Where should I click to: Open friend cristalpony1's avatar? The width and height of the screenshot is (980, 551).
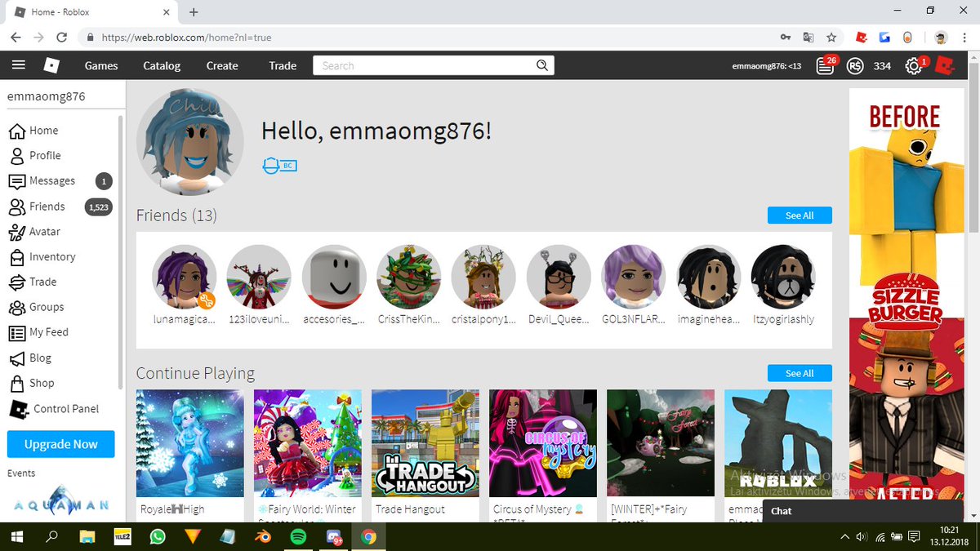(484, 277)
